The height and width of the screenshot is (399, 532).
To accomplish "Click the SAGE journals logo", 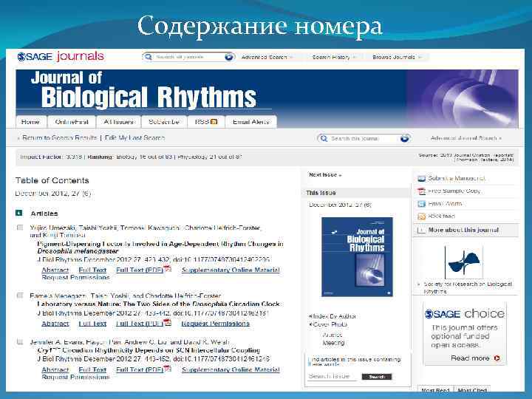I will [x=61, y=56].
